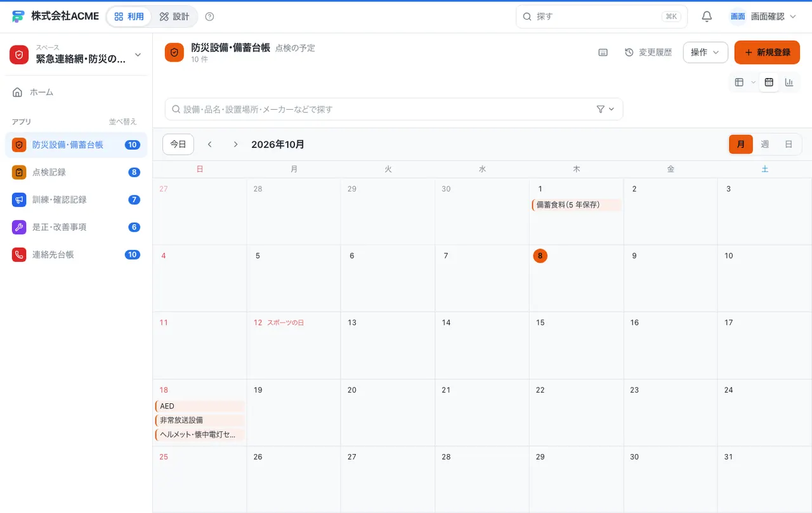The image size is (812, 513).
Task: Switch calendar to 日 view
Action: coord(789,145)
